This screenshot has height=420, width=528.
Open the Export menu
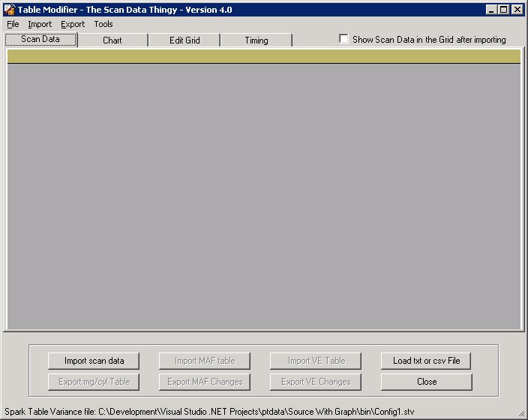tap(73, 24)
